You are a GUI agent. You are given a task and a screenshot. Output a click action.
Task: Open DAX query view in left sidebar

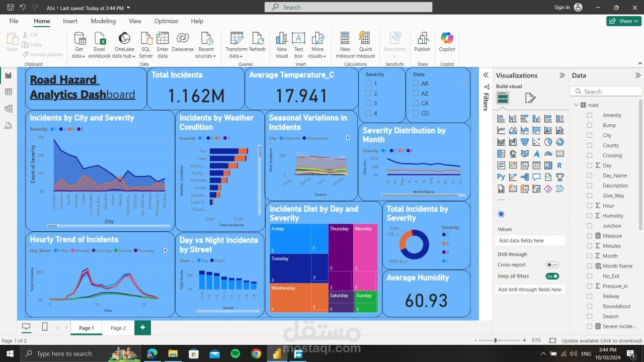[8, 125]
